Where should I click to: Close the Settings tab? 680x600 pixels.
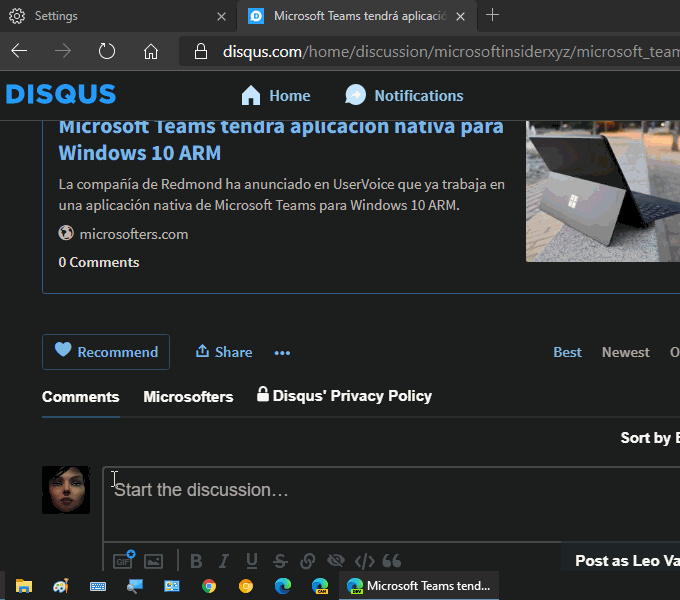(x=221, y=16)
